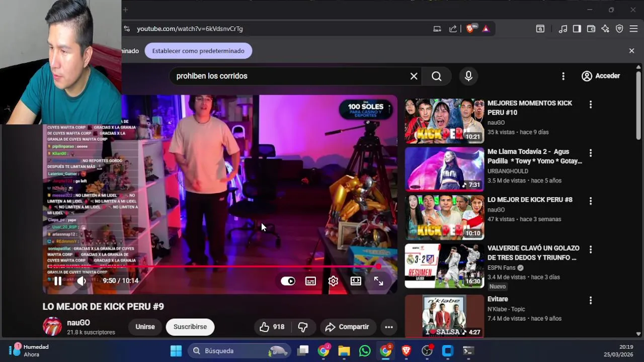Open a new tab with plus button
The image size is (644, 362).
tap(125, 10)
